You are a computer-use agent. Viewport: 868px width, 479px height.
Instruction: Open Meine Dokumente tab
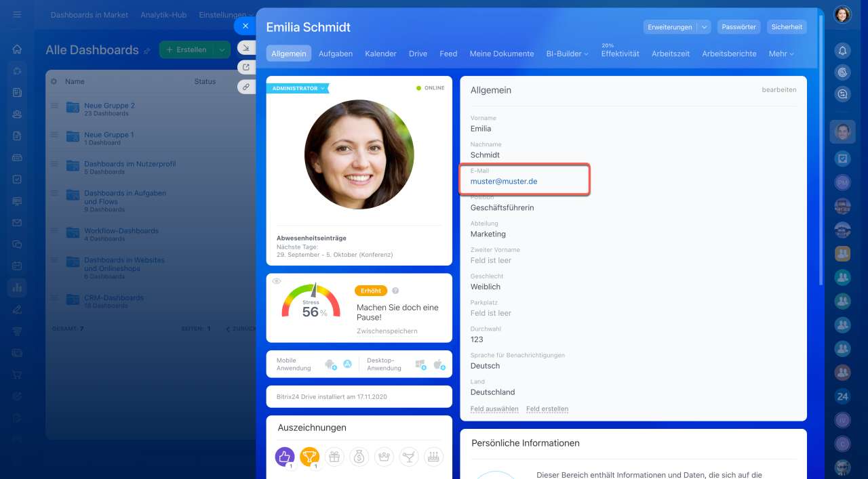[x=502, y=54]
